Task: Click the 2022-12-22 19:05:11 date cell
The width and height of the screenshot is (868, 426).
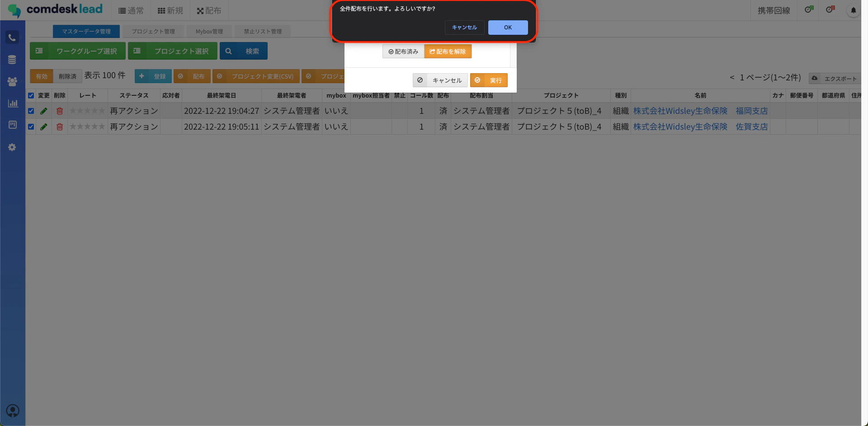Action: 222,126
